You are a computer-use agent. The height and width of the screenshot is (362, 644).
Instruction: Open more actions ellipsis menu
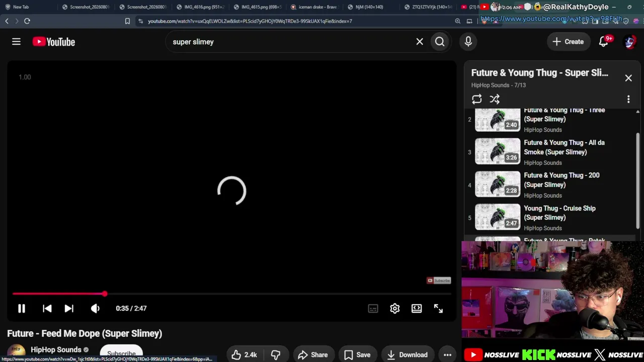coord(447,354)
